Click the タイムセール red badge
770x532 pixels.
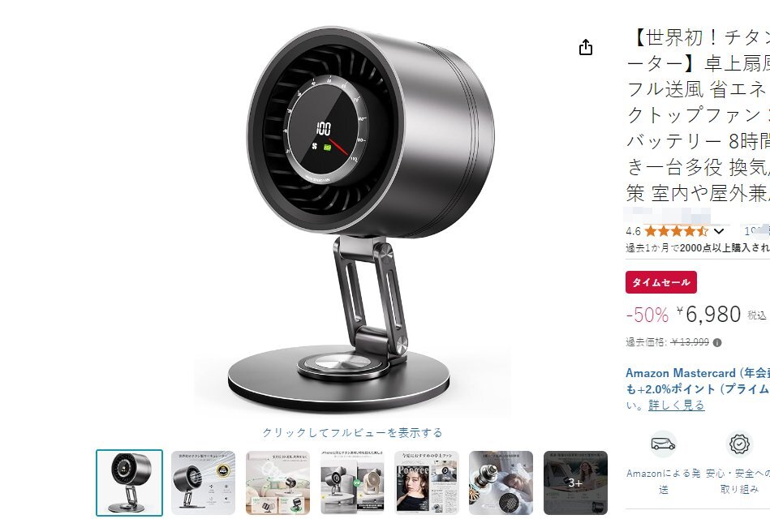[661, 282]
